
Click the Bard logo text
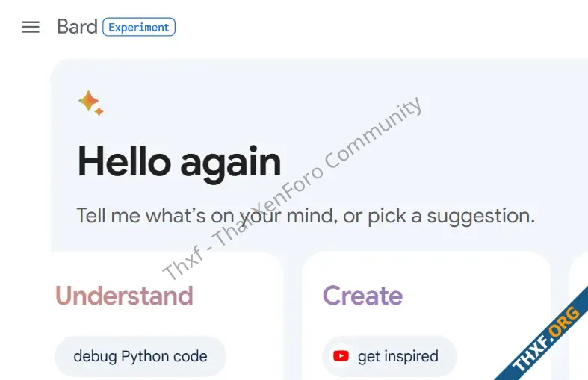[x=77, y=27]
